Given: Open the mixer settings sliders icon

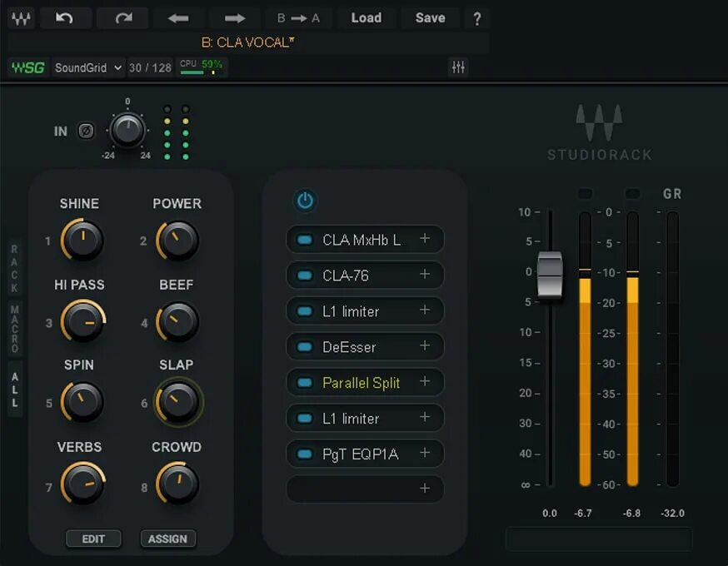Looking at the screenshot, I should pos(458,67).
